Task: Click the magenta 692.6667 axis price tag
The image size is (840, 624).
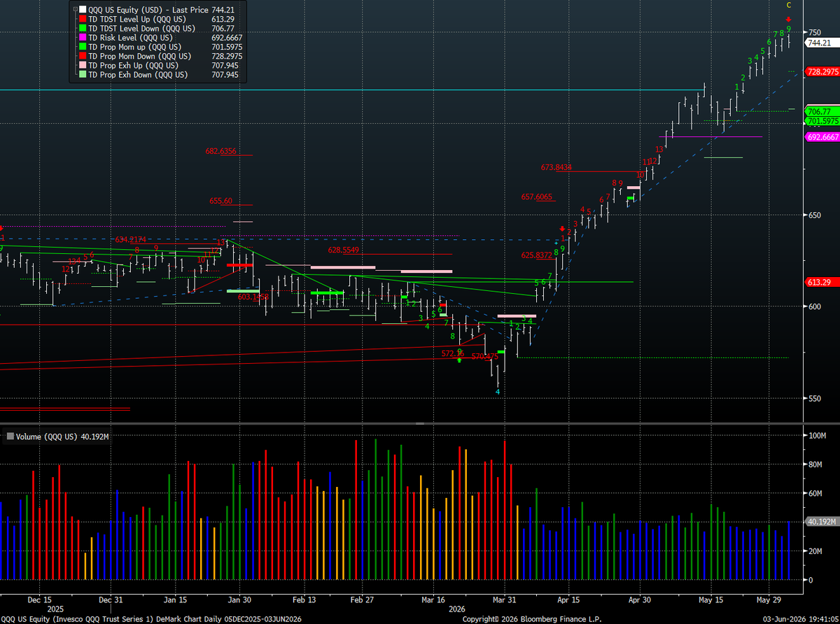Action: [822, 137]
